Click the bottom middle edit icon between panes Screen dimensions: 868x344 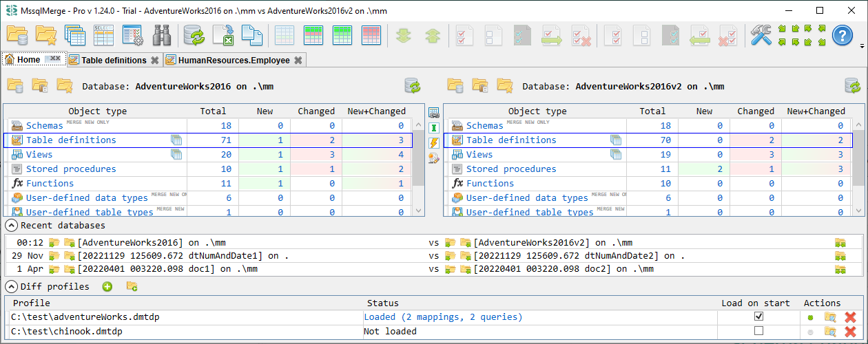click(433, 158)
